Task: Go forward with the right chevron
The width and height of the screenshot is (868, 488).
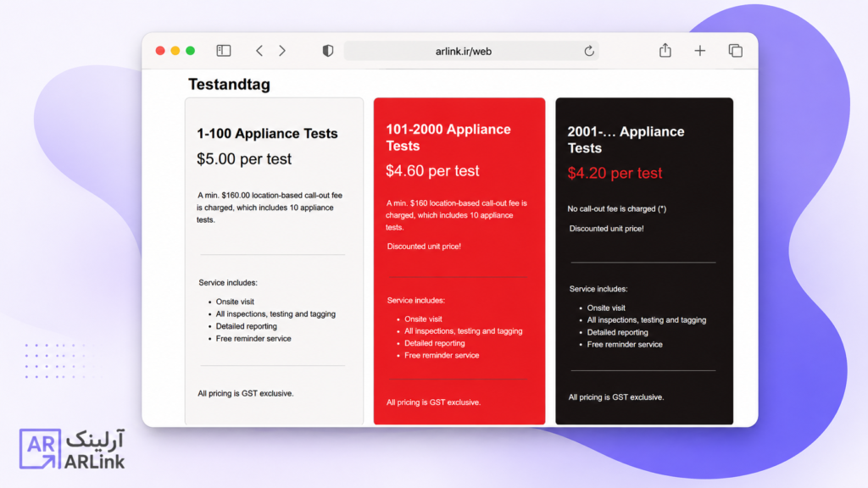Action: click(x=282, y=51)
